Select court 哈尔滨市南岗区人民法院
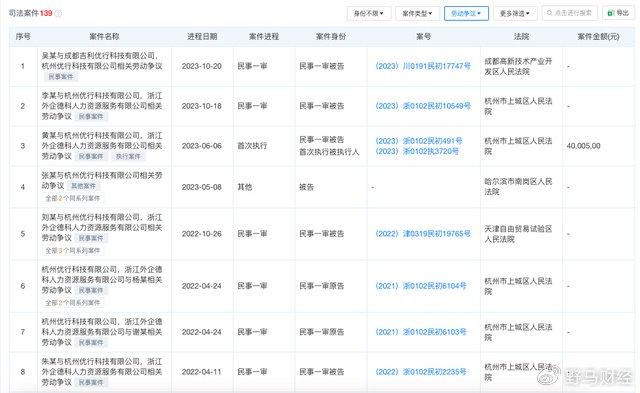 pyautogui.click(x=518, y=187)
